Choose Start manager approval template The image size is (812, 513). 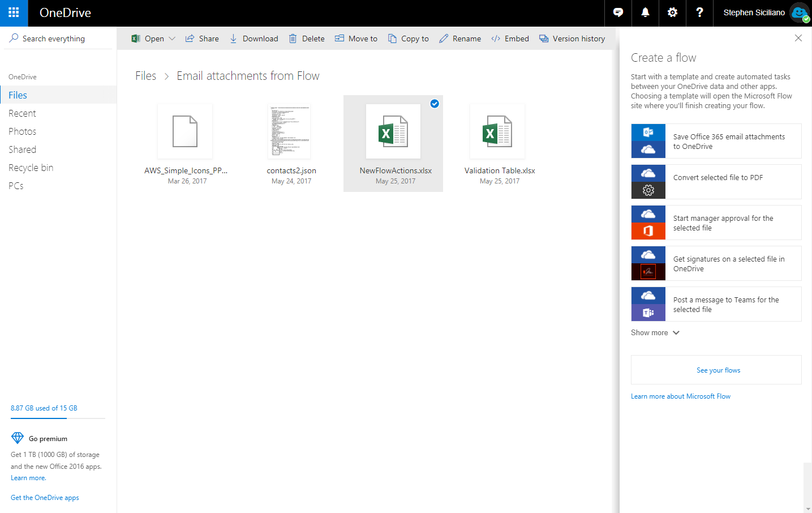tap(716, 223)
